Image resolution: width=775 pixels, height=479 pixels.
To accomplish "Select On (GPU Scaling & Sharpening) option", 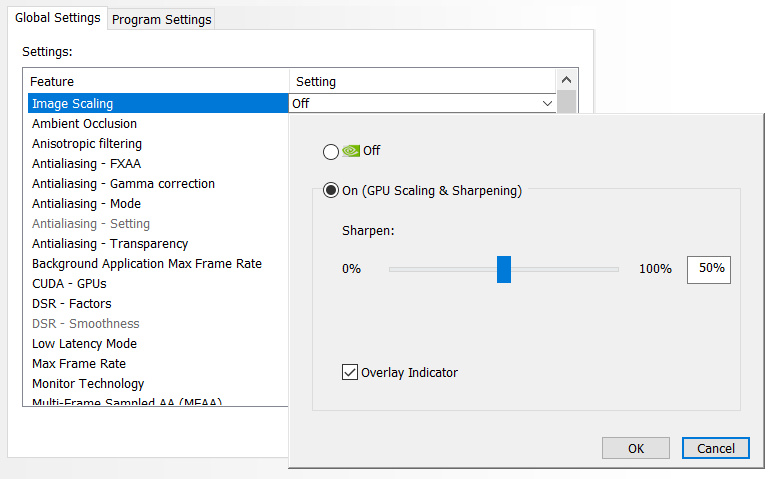I will pyautogui.click(x=331, y=190).
